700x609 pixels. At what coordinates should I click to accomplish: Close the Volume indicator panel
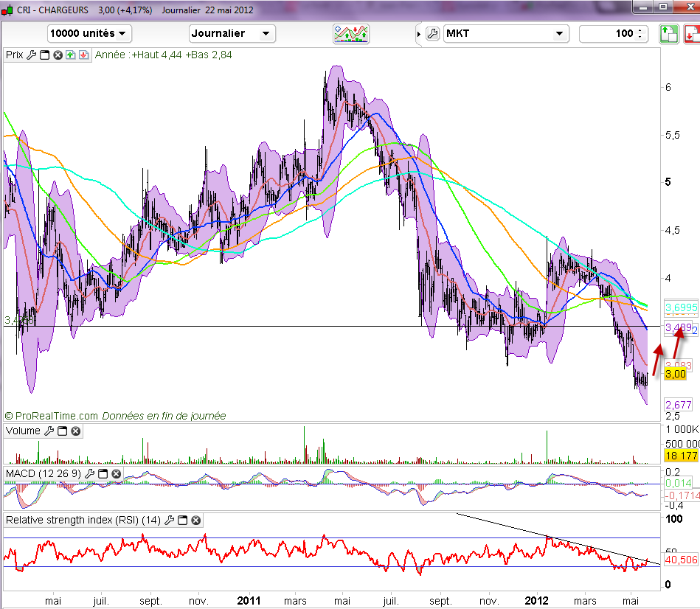pyautogui.click(x=75, y=431)
